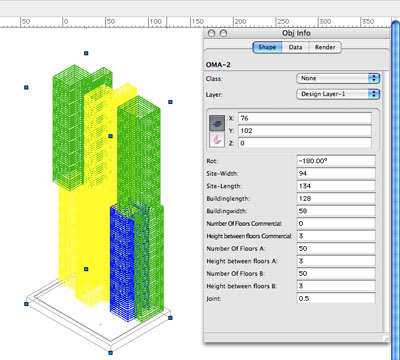
Task: Click the selection handle above the green tower
Action: 86,53
